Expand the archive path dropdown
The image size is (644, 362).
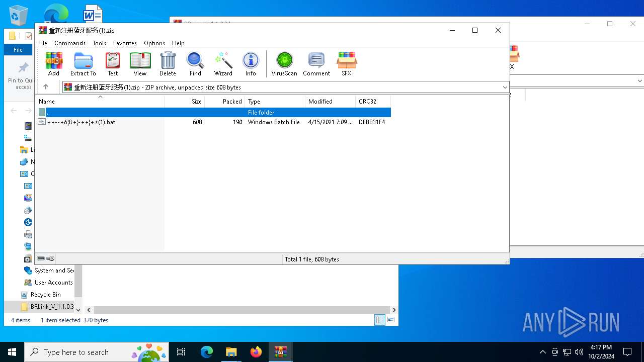click(x=505, y=87)
